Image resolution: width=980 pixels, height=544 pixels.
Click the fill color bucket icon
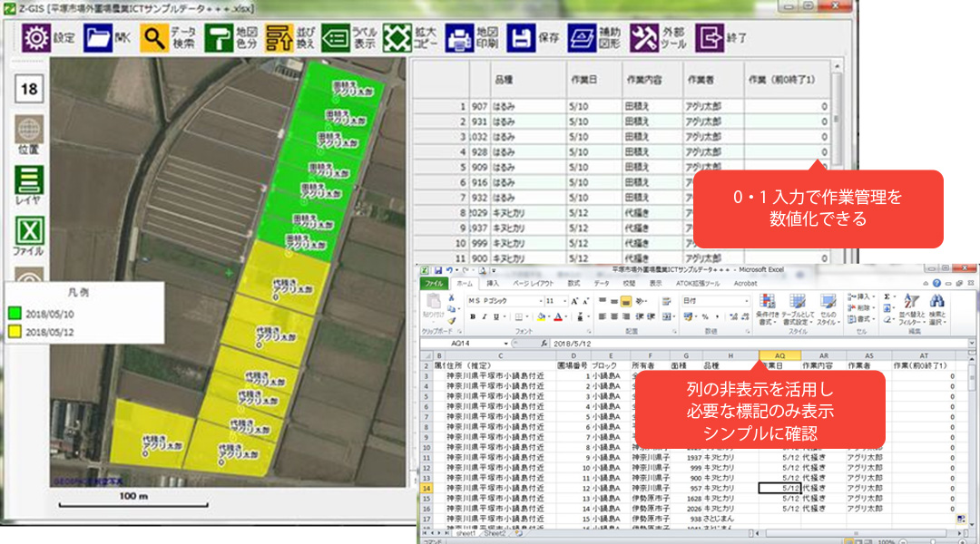click(x=541, y=317)
